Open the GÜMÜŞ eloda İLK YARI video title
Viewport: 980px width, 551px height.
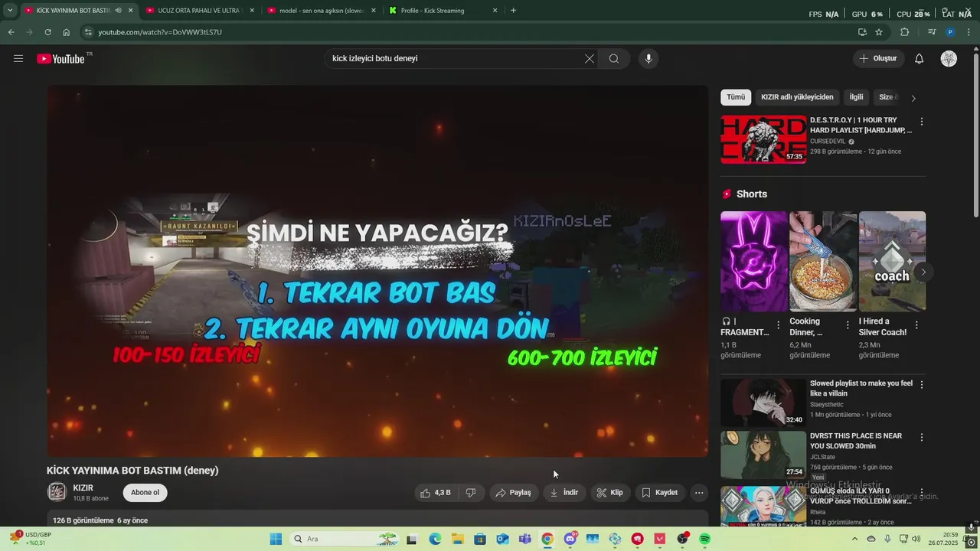pos(861,496)
